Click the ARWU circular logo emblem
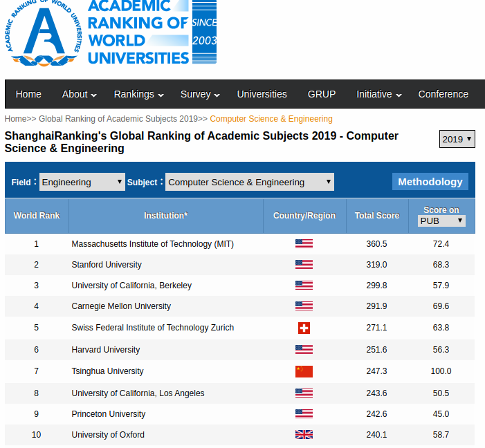This screenshot has width=485, height=448. (44, 32)
